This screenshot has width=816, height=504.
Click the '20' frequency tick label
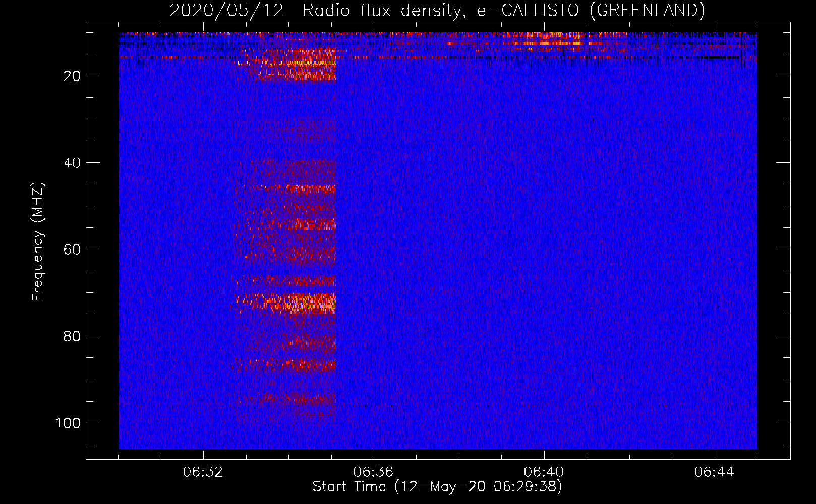point(72,76)
